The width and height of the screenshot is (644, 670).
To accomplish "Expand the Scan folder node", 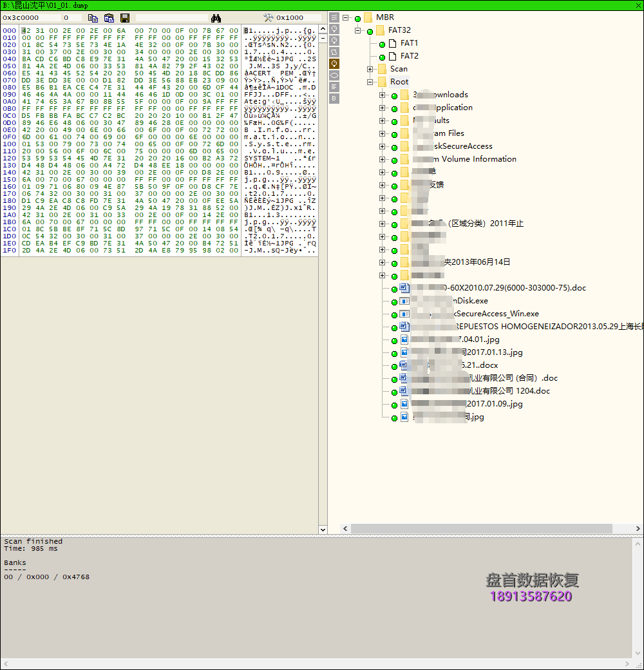I will [370, 69].
